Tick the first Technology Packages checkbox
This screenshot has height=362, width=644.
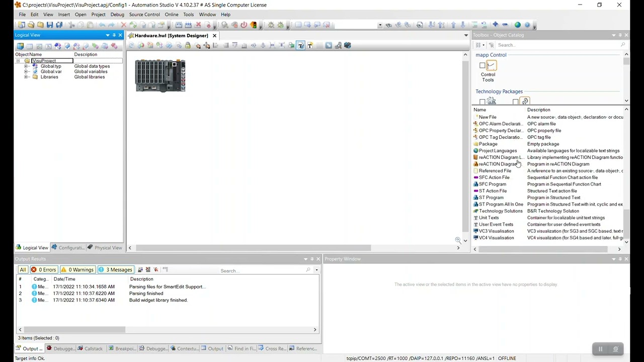click(482, 102)
